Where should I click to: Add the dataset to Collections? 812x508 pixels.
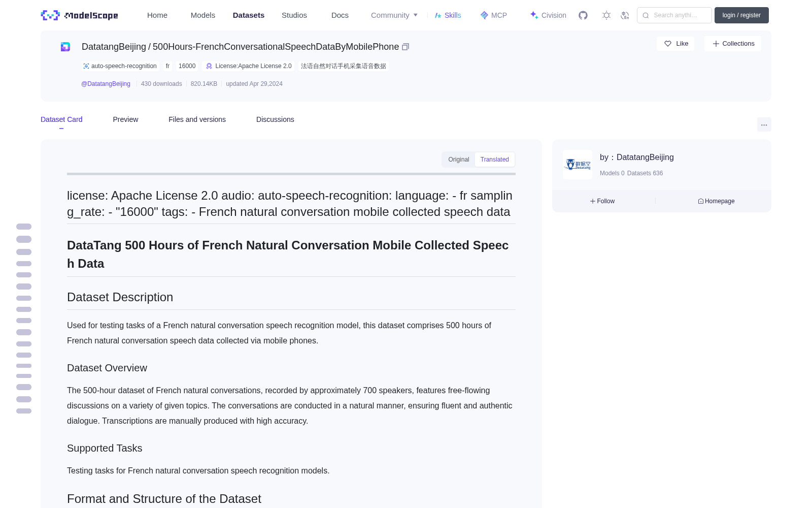pos(733,44)
